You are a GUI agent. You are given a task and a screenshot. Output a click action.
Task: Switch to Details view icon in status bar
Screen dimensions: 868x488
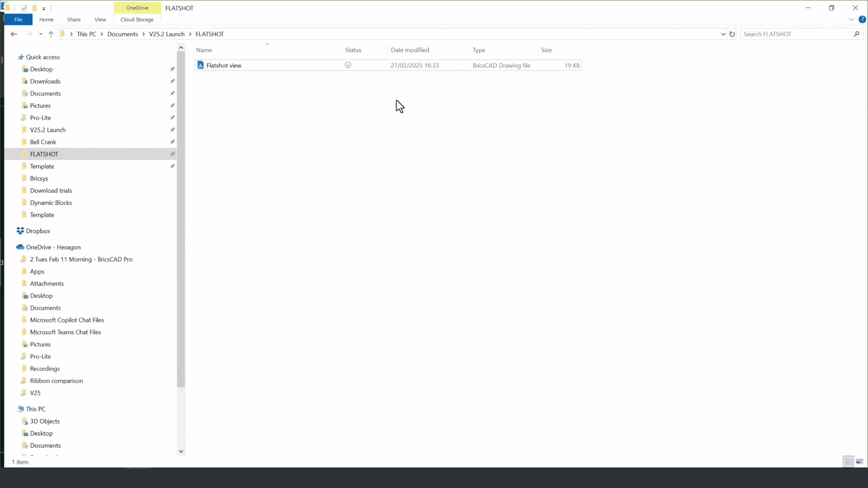848,461
